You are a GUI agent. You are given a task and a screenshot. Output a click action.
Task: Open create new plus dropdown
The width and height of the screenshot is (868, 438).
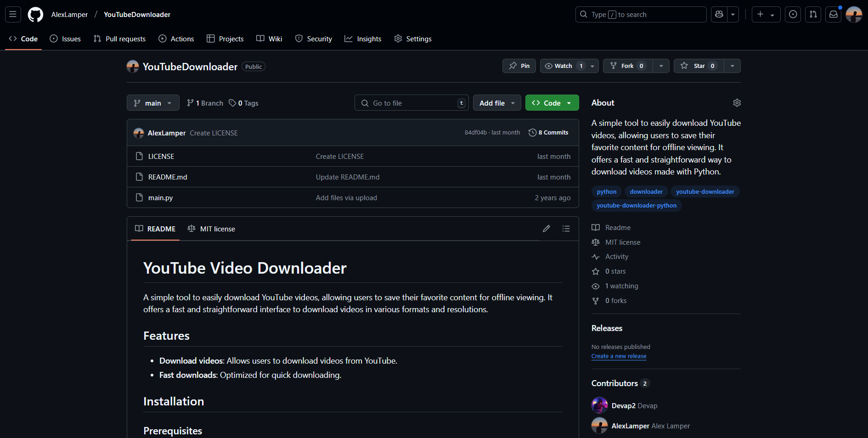coord(766,14)
